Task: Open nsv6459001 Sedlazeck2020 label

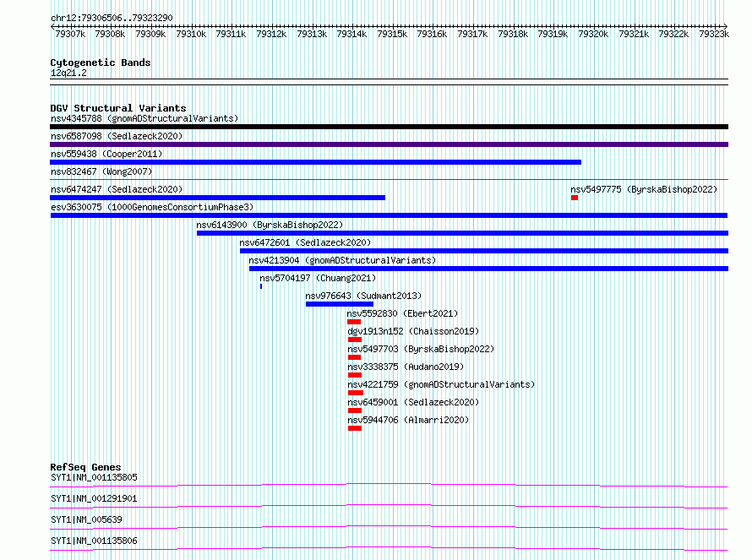Action: (413, 402)
